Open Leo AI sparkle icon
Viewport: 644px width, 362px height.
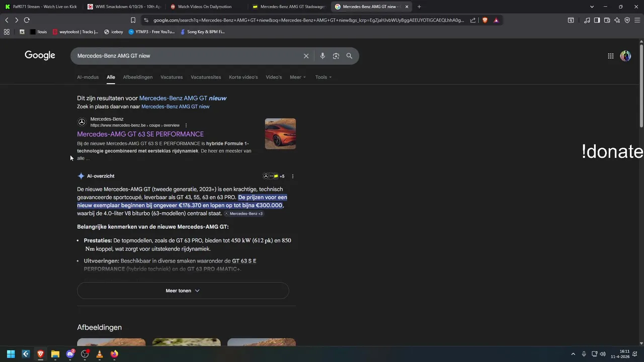pos(617,20)
